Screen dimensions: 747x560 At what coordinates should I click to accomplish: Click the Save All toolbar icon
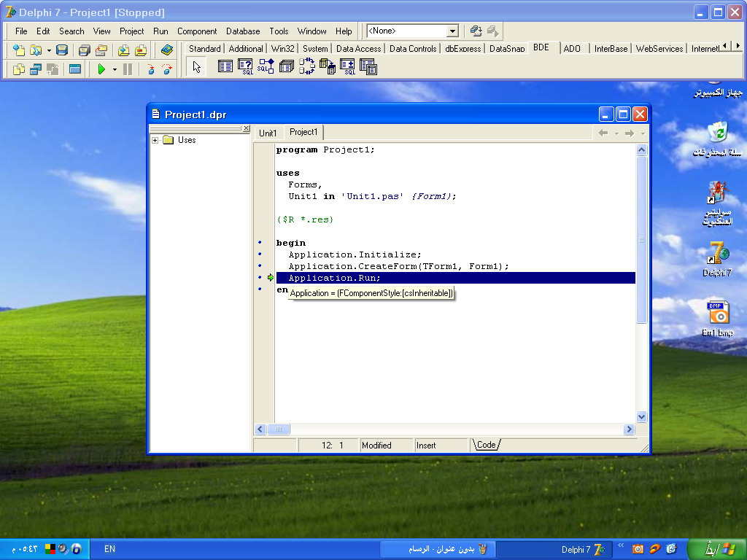(x=85, y=50)
